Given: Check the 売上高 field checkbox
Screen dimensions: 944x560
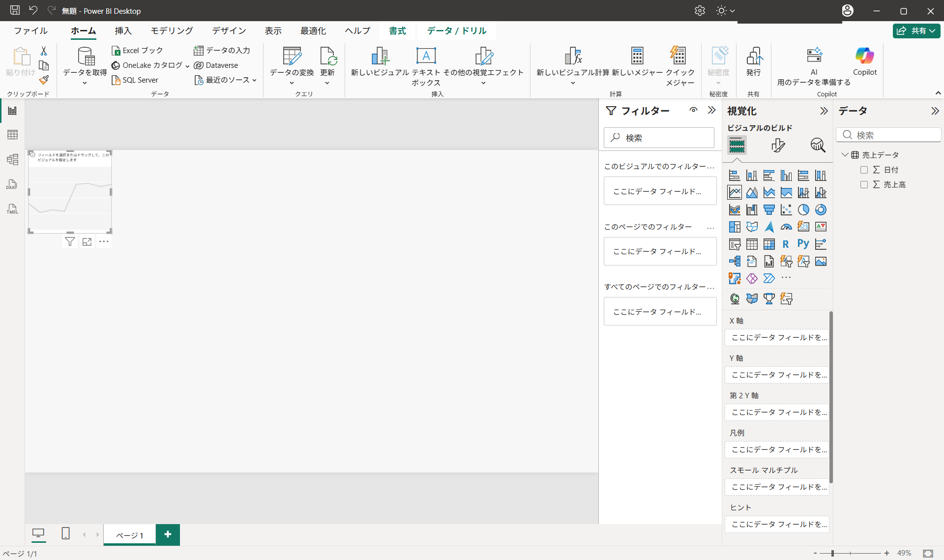Looking at the screenshot, I should [x=864, y=184].
